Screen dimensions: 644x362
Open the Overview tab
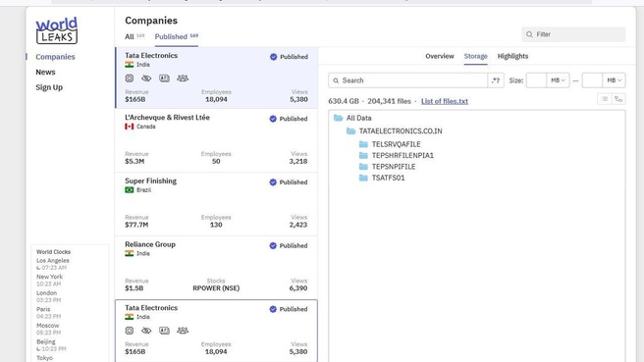pyautogui.click(x=440, y=56)
